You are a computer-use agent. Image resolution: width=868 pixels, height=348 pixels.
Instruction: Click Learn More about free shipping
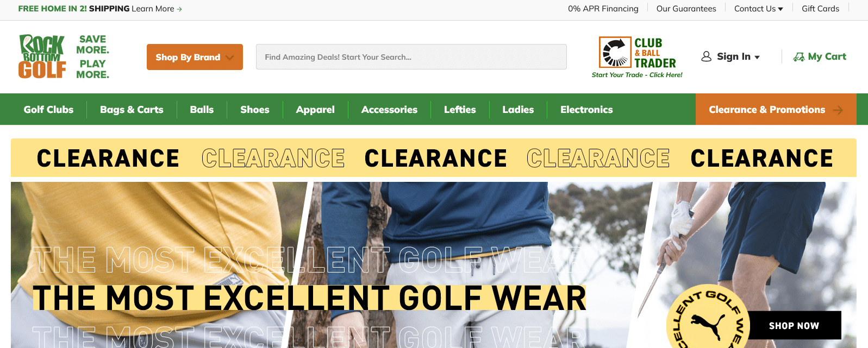(x=153, y=9)
